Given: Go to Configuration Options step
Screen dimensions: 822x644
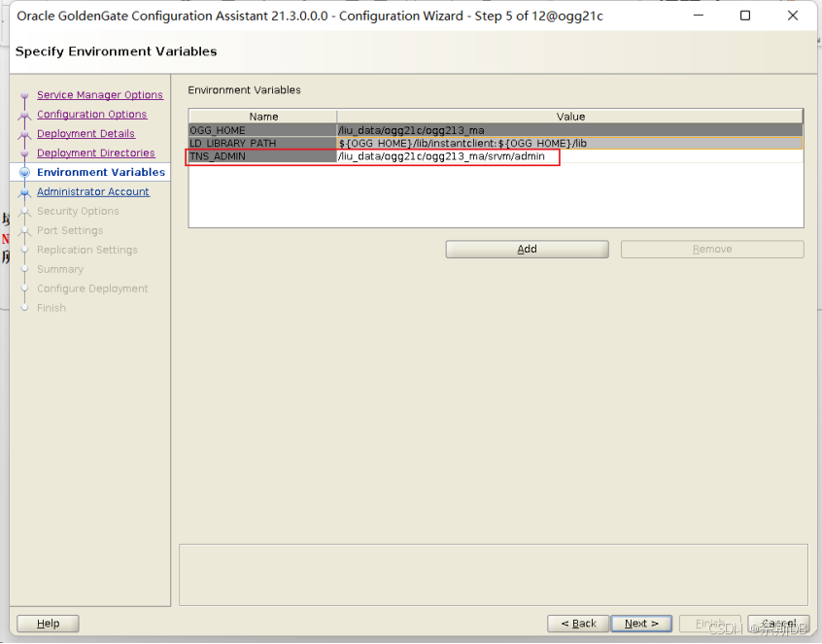Looking at the screenshot, I should pyautogui.click(x=91, y=115).
